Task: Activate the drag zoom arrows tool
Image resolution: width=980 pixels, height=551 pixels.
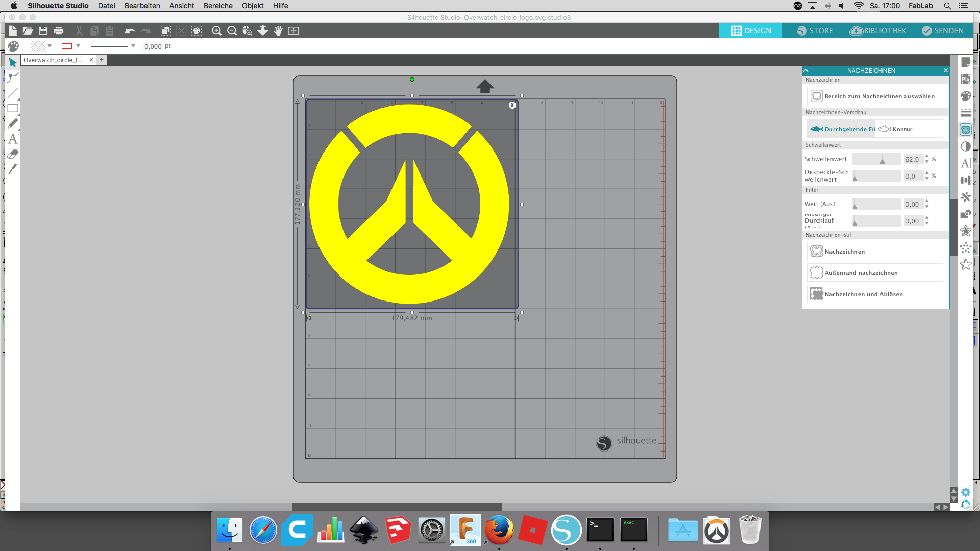Action: (x=263, y=31)
